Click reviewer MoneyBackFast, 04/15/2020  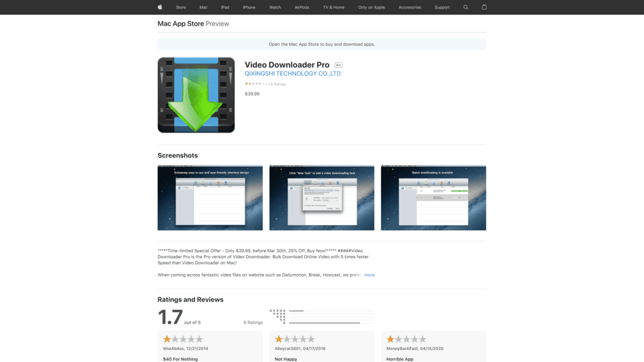[415, 348]
